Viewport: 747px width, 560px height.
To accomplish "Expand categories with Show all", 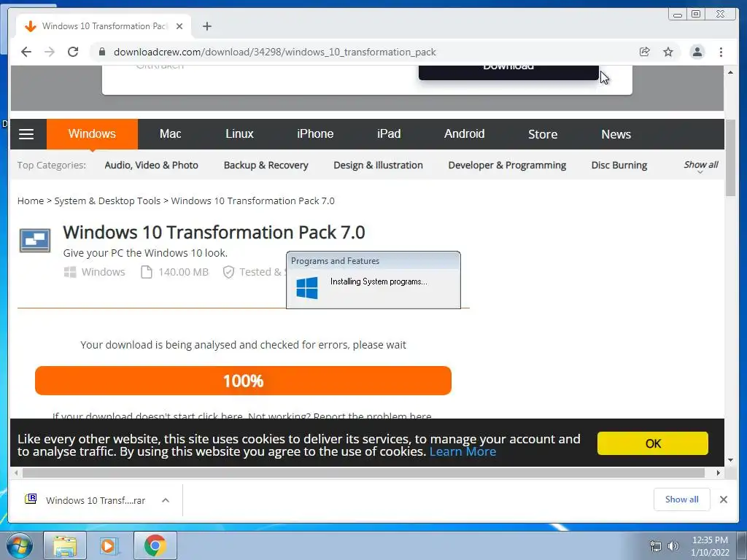I will point(701,166).
